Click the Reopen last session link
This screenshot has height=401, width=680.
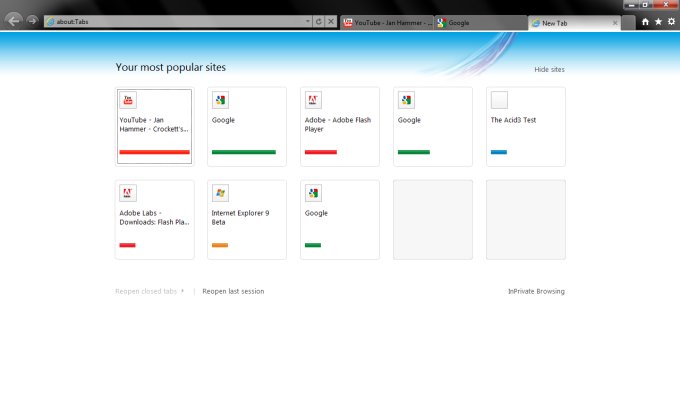(233, 291)
